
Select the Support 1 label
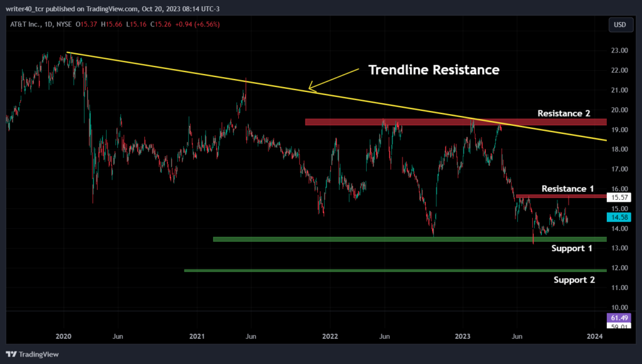tap(572, 248)
